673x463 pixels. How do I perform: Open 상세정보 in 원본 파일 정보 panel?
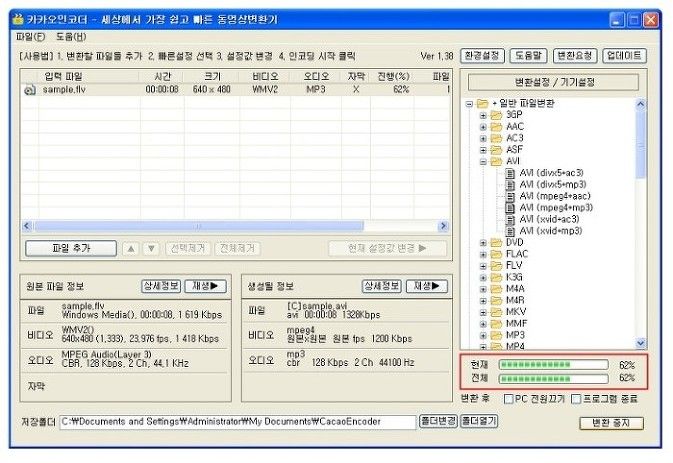tap(161, 286)
